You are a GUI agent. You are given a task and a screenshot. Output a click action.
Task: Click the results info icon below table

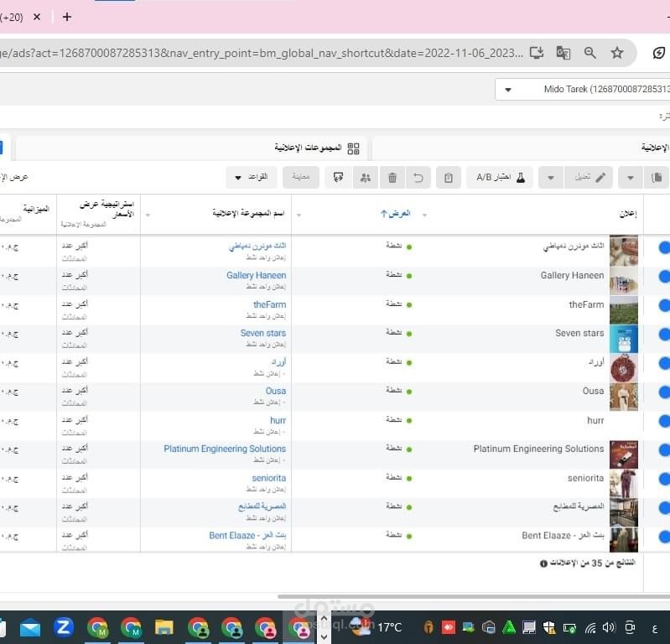pos(543,563)
